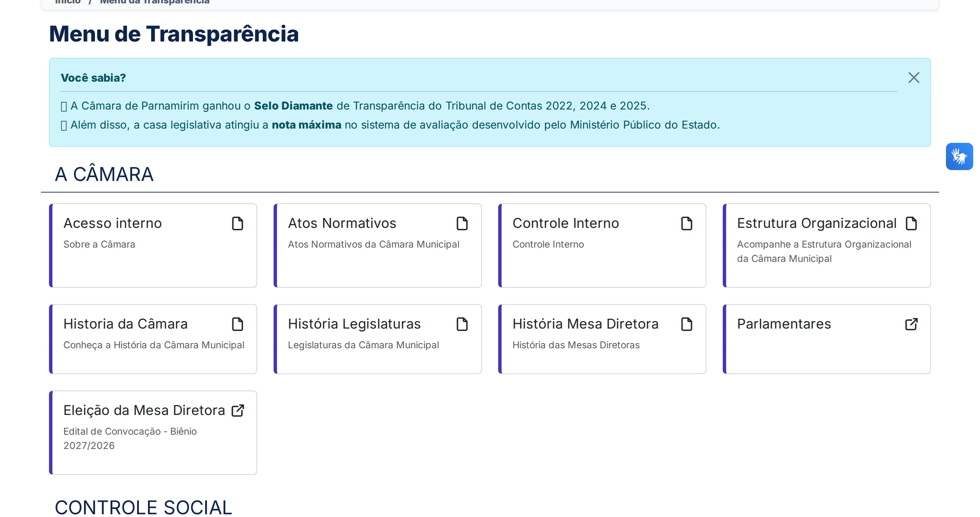Open the Acesso interno card title
Image resolution: width=980 pixels, height=517 pixels.
point(113,223)
